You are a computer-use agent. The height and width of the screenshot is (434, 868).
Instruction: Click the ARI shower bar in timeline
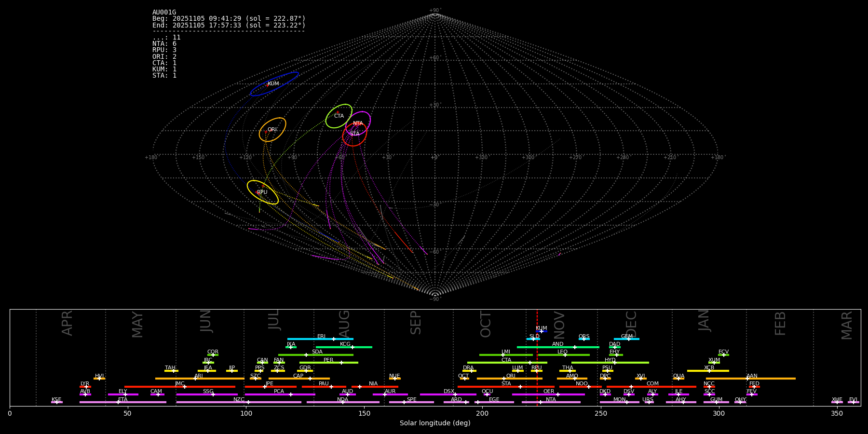tap(200, 379)
